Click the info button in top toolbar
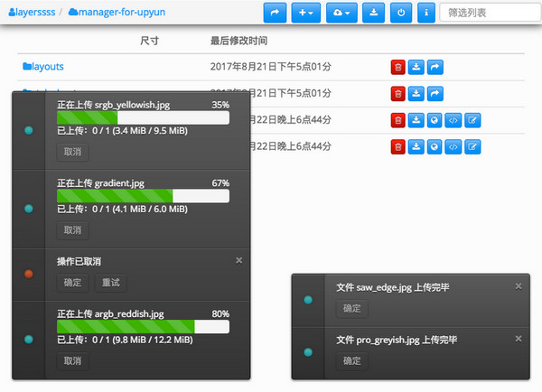This screenshot has width=542, height=392. click(x=426, y=13)
